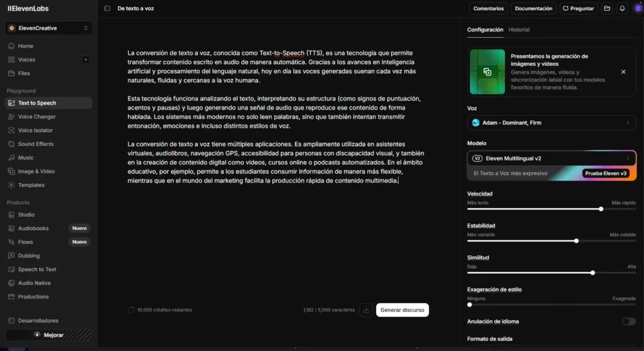Toggle the Anulación de idioma switch
644x351 pixels.
[628, 321]
